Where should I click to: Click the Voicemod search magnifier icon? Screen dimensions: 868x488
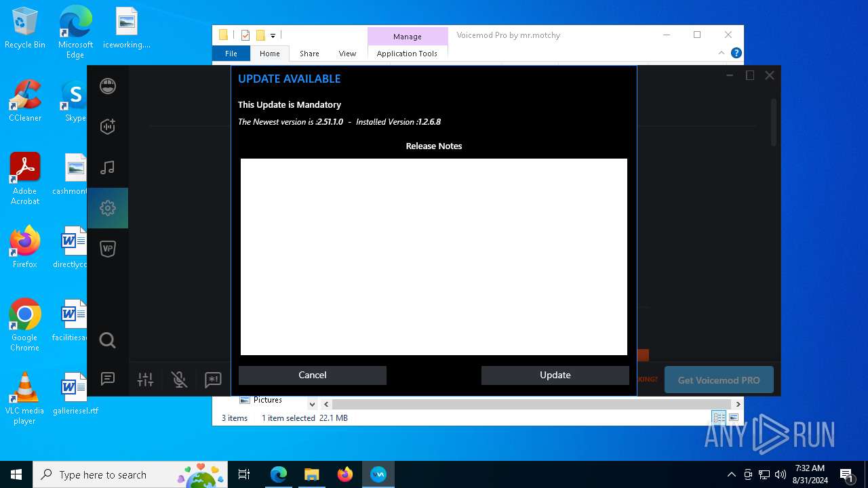pyautogui.click(x=108, y=340)
